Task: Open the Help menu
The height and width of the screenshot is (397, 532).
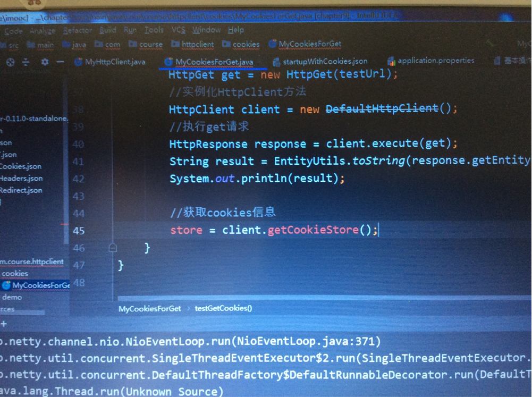Action: coord(236,30)
